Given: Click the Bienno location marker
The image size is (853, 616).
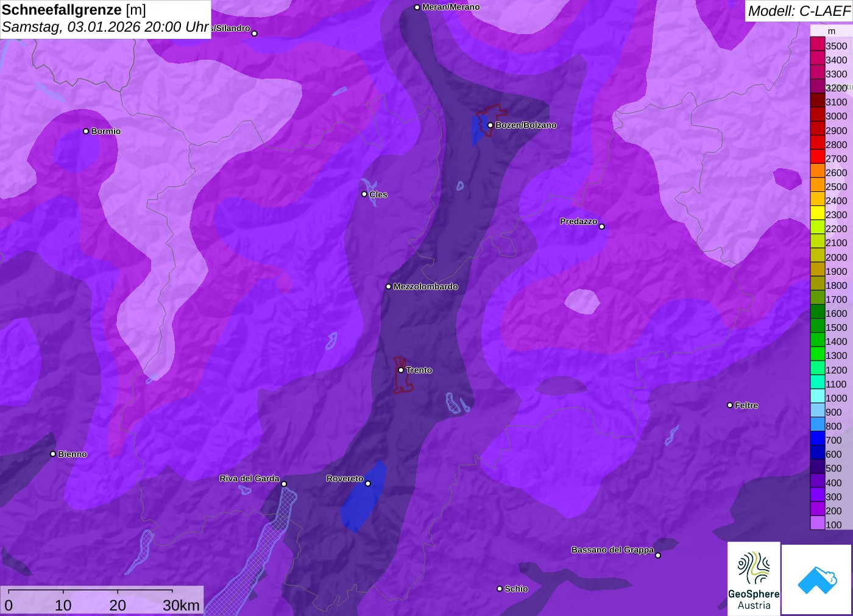Looking at the screenshot, I should pos(53,454).
